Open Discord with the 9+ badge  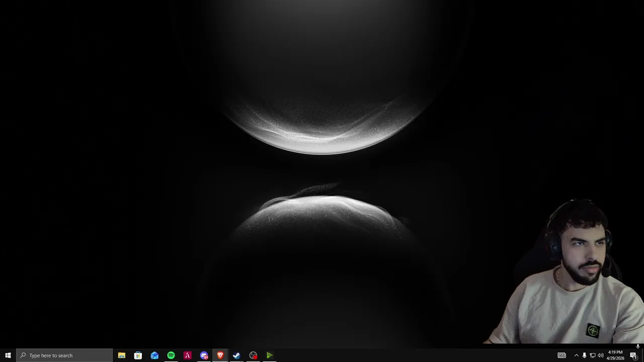point(204,355)
